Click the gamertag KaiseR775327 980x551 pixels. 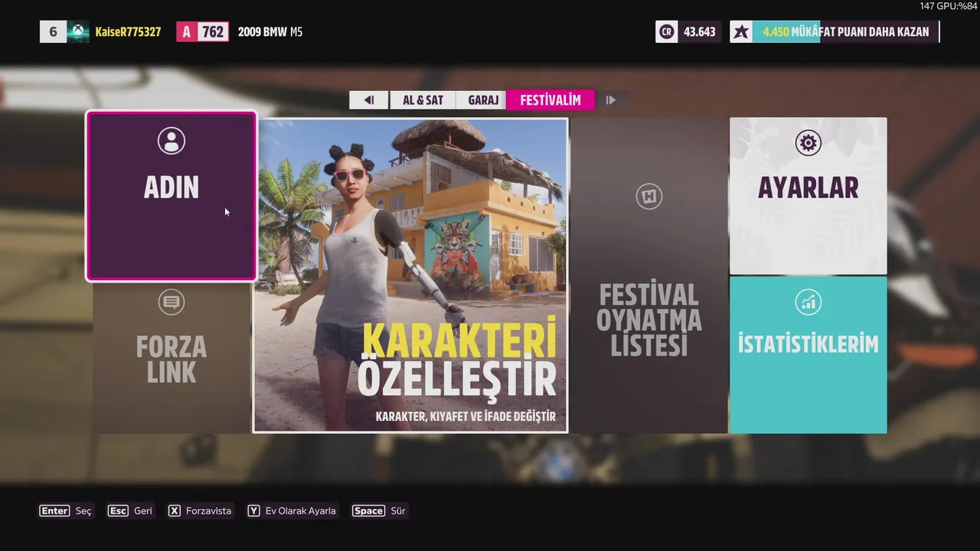pos(128,32)
